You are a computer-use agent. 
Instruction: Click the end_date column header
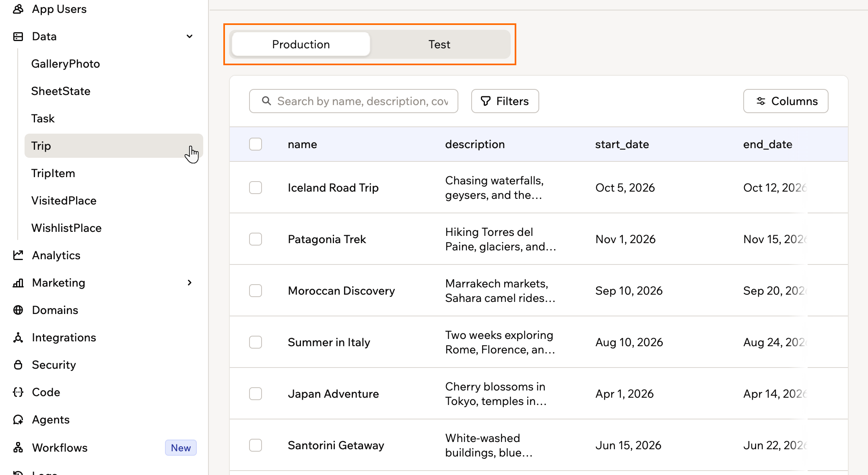click(767, 144)
